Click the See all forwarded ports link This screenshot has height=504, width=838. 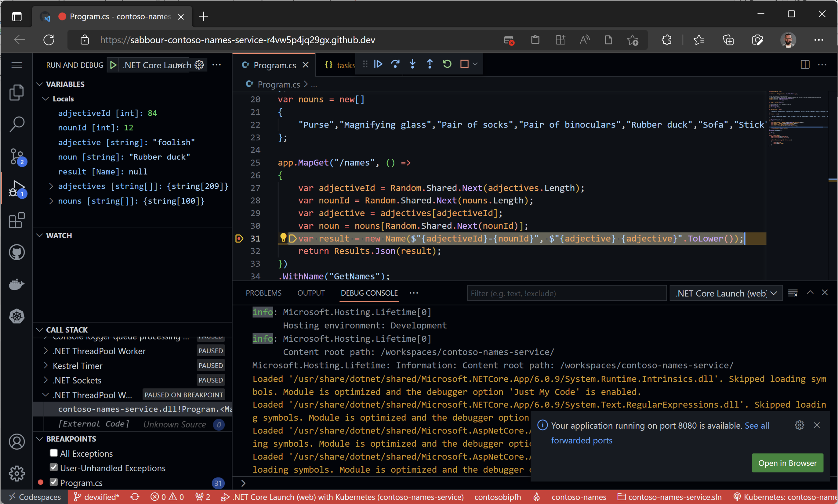click(x=582, y=441)
